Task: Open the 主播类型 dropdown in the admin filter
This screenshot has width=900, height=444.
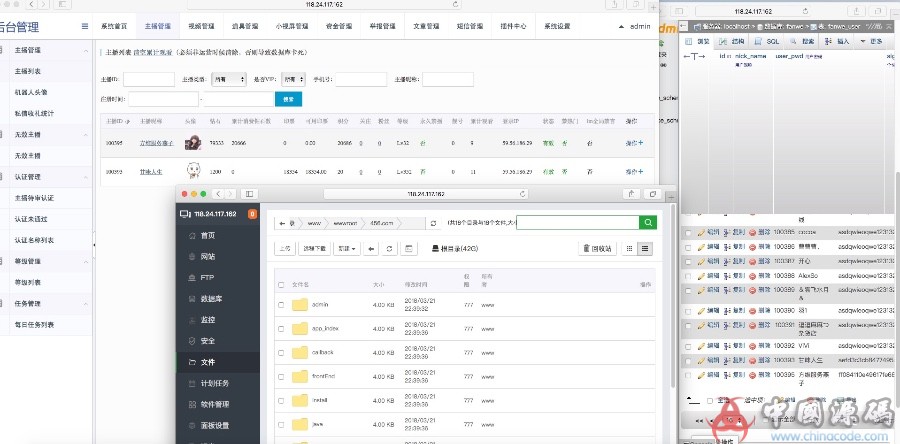Action: [228, 80]
